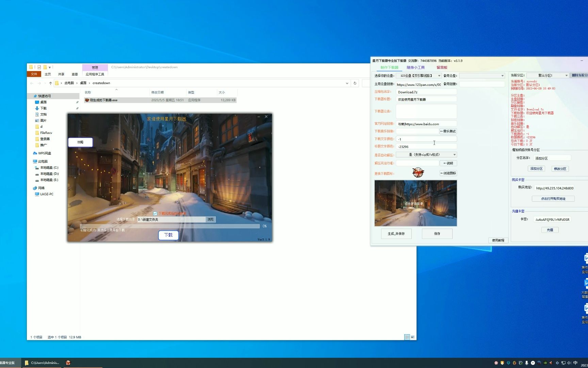
Task: Click the background preview thumbnail to change background
Action: (415, 203)
